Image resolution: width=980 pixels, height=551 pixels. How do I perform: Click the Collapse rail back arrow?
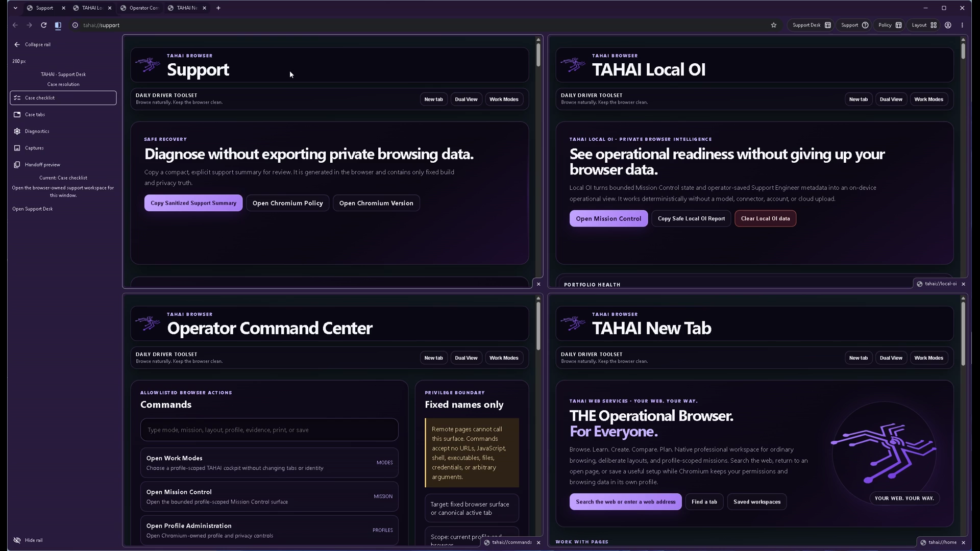[17, 44]
